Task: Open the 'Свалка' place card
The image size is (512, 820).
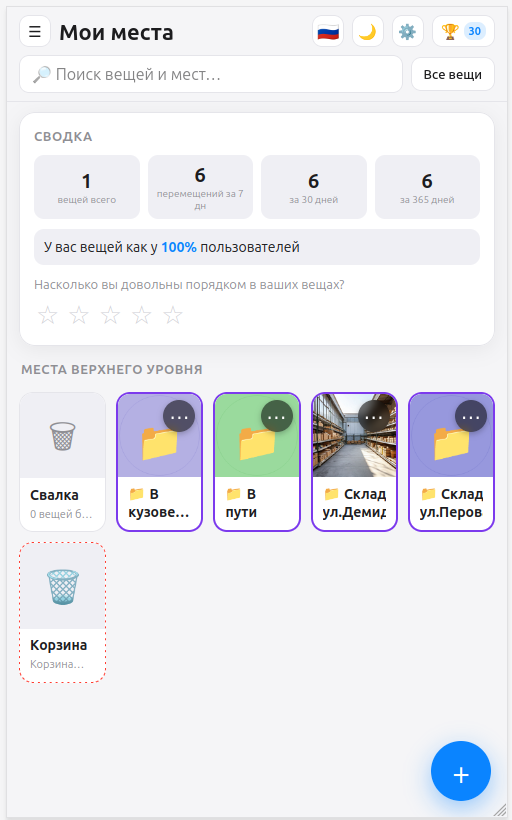Action: pyautogui.click(x=62, y=462)
